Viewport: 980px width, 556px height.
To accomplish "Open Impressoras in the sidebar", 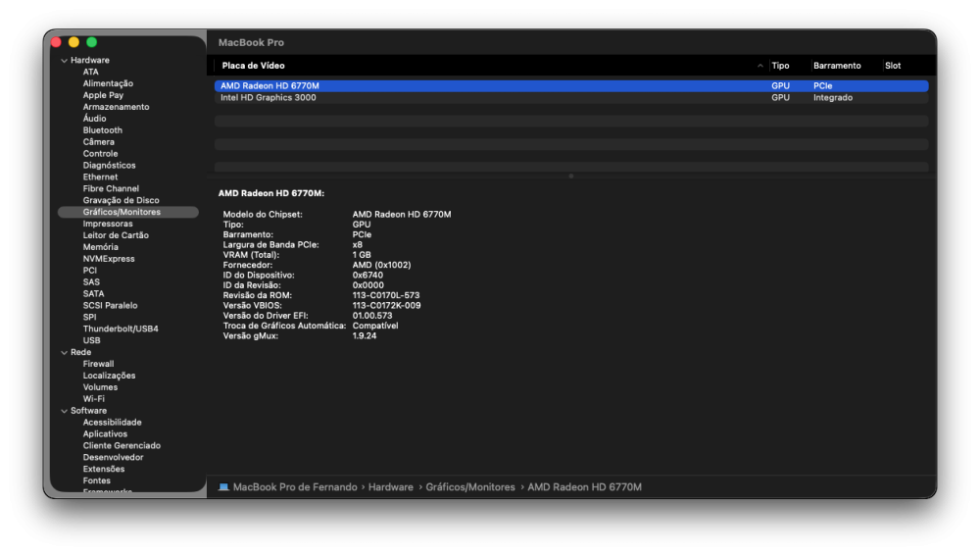I will tap(108, 224).
